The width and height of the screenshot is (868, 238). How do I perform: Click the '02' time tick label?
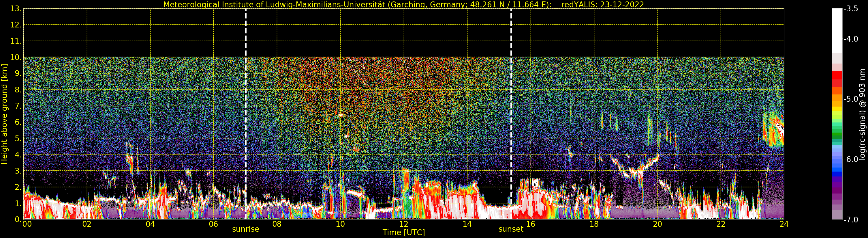pyautogui.click(x=87, y=224)
